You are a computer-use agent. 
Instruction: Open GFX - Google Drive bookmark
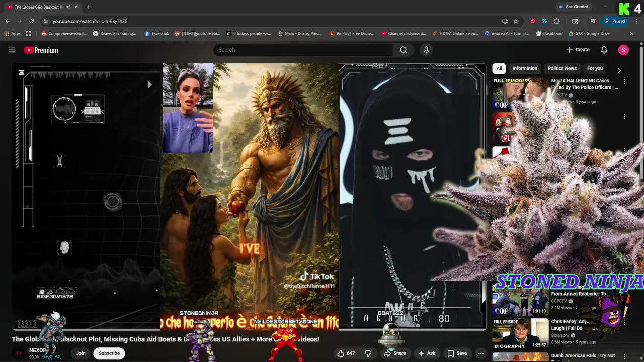(x=589, y=34)
